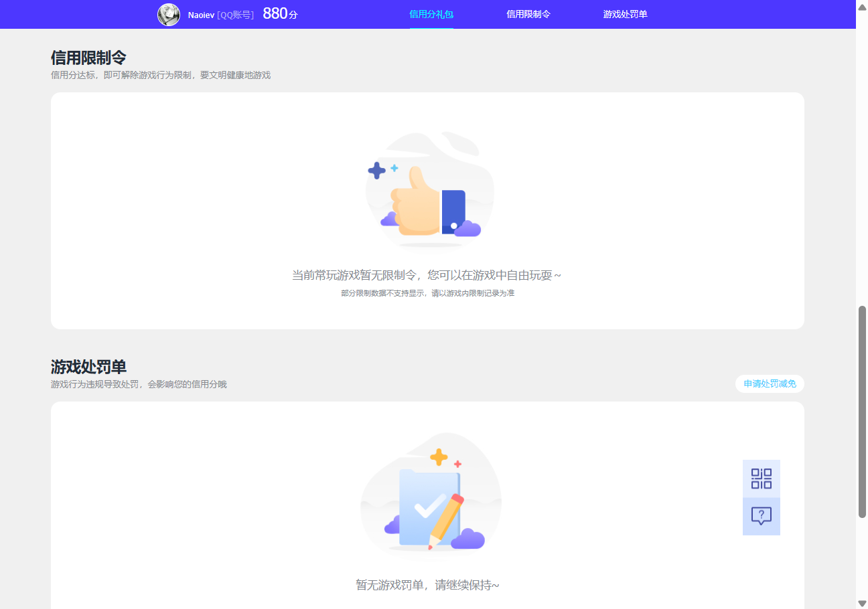Screen dimensions: 868x609
Task: Click the note 部分限制数据不支持显示
Action: point(384,293)
